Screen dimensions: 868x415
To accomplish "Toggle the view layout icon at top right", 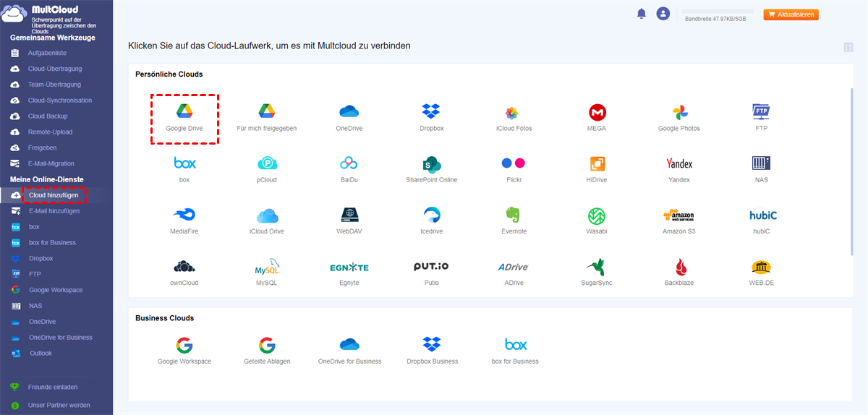I will click(x=848, y=48).
